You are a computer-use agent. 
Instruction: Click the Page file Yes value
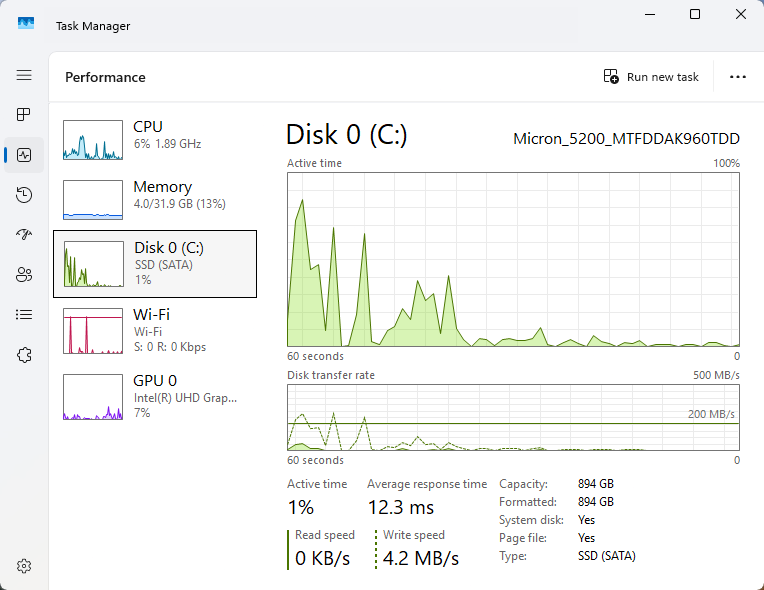(x=586, y=538)
